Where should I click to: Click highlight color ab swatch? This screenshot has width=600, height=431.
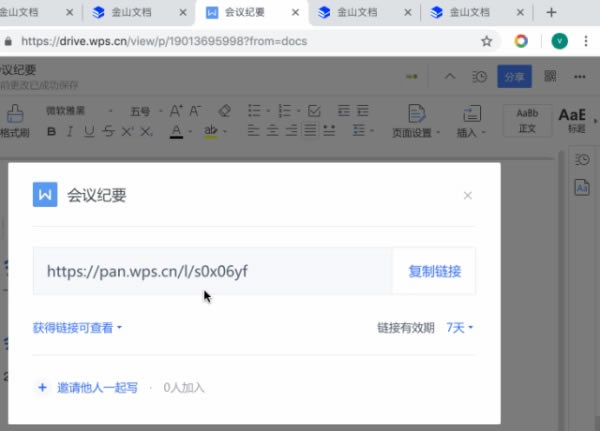(210, 132)
